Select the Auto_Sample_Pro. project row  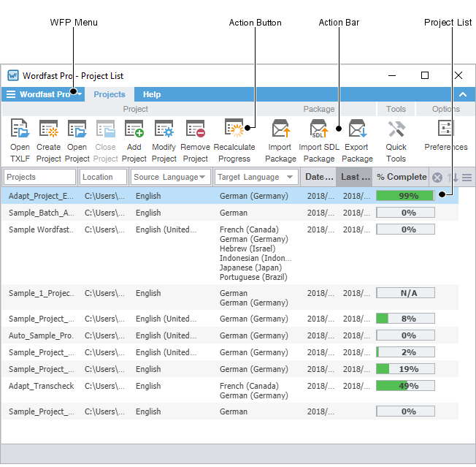point(230,335)
